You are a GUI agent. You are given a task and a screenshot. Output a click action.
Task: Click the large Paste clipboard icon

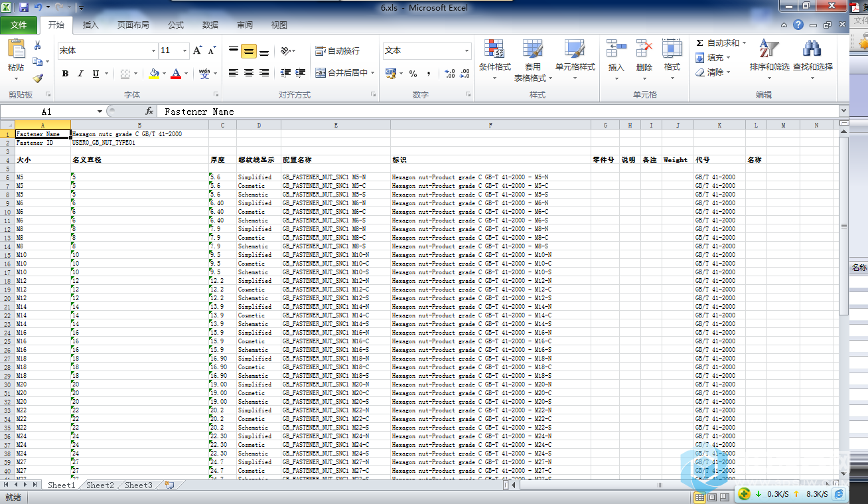click(x=16, y=49)
